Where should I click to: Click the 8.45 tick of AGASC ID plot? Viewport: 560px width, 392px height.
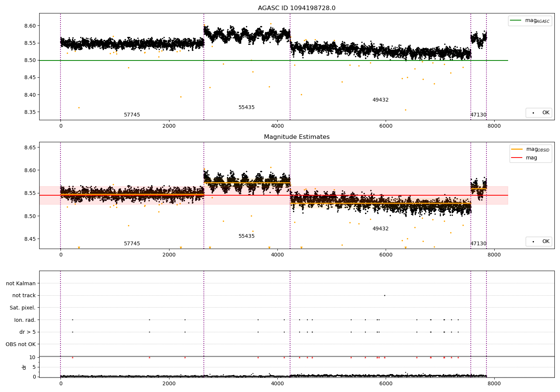(x=30, y=78)
